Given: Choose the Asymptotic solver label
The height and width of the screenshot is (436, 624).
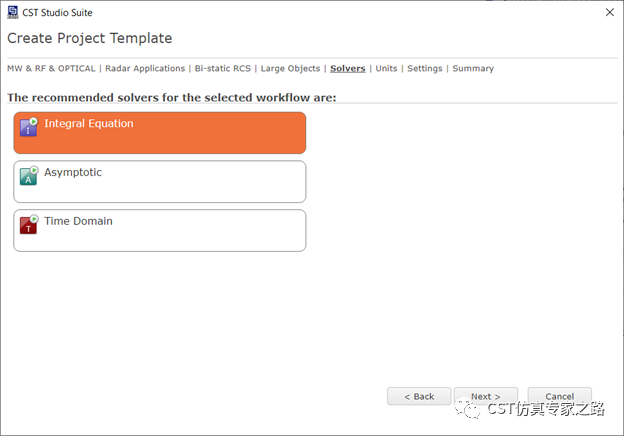Looking at the screenshot, I should tap(73, 173).
